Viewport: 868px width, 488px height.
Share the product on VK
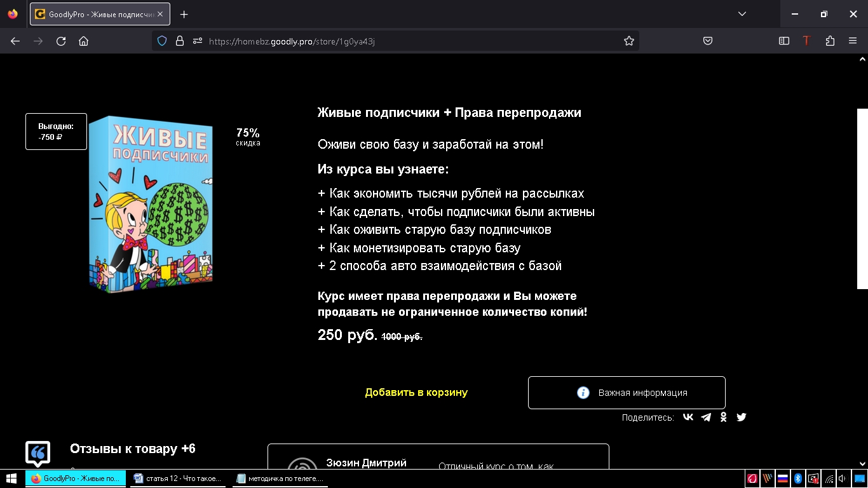point(688,417)
